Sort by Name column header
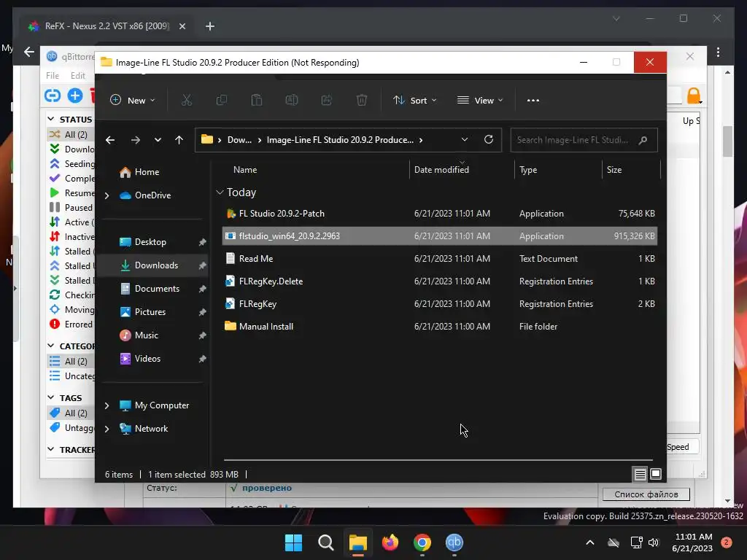The width and height of the screenshot is (747, 560). pos(245,169)
